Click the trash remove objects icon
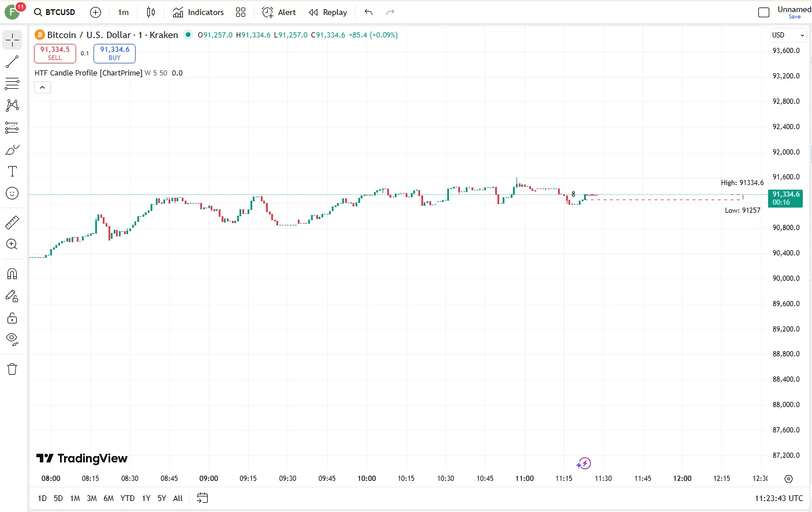The height and width of the screenshot is (512, 812). pyautogui.click(x=12, y=369)
